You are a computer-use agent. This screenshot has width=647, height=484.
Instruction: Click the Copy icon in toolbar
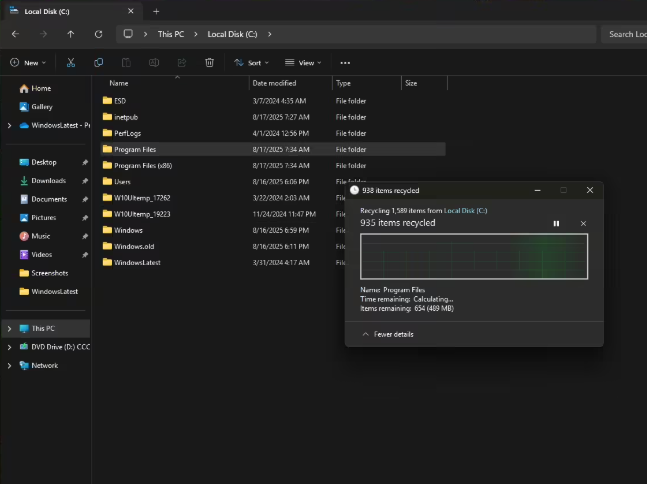pyautogui.click(x=98, y=62)
